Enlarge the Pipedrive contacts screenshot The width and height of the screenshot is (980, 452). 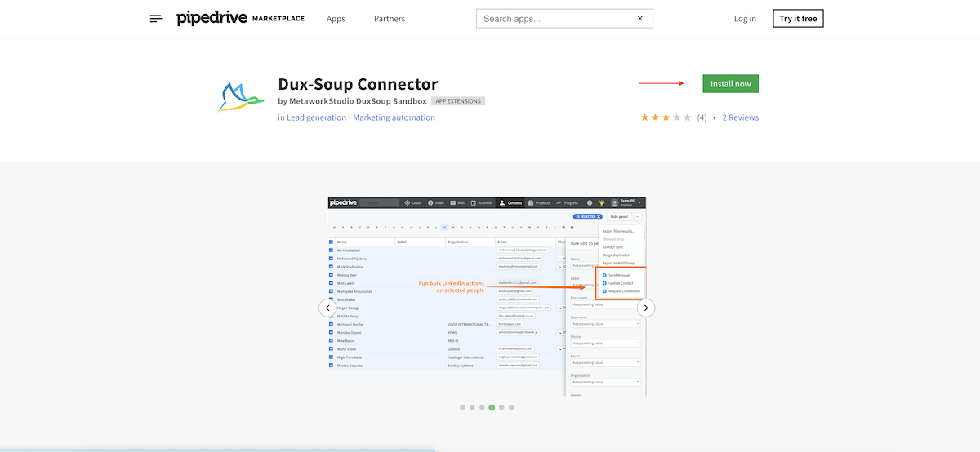coord(487,295)
